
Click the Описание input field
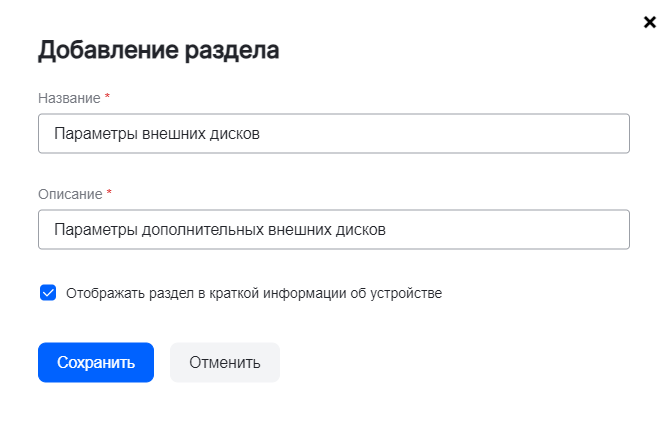[333, 229]
